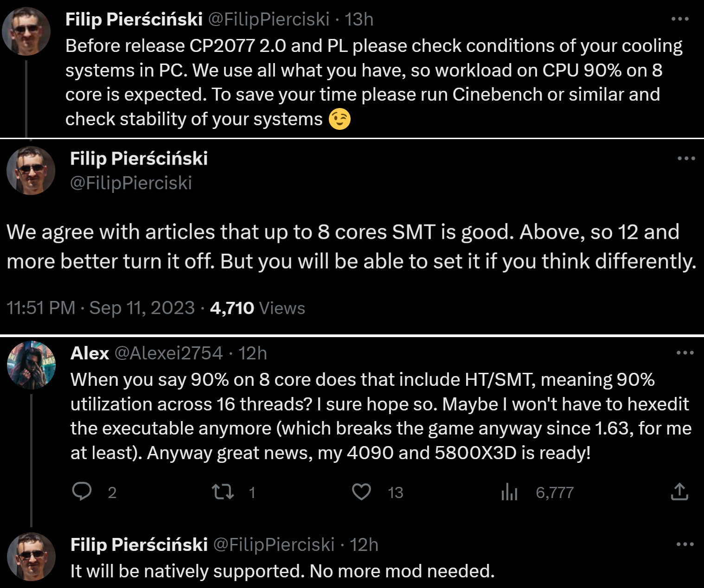Click Filip Pierściński name on main tweet
This screenshot has width=704, height=588.
click(x=139, y=159)
